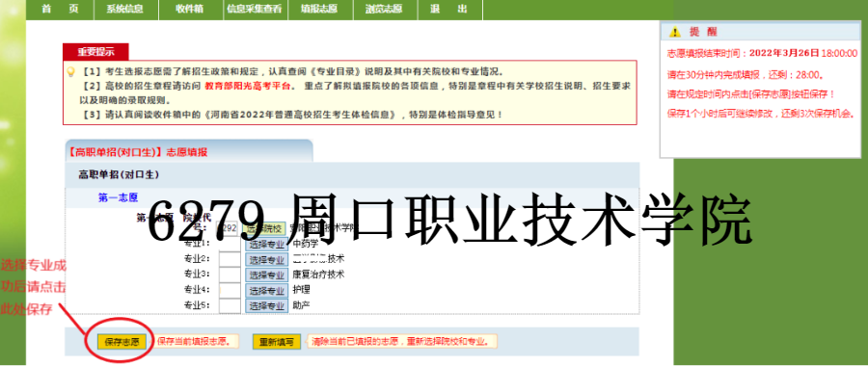Image resolution: width=868 pixels, height=366 pixels.
Task: Click the 保存当前填报志愿。 hint text
Action: [194, 341]
